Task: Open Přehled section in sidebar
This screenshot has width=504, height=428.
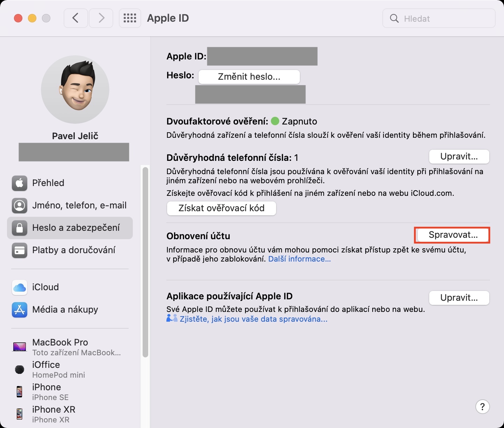Action: click(x=48, y=183)
